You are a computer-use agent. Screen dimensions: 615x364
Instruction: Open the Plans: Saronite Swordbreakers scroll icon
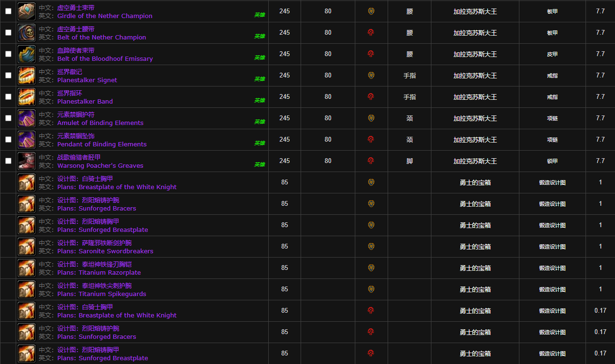point(27,247)
